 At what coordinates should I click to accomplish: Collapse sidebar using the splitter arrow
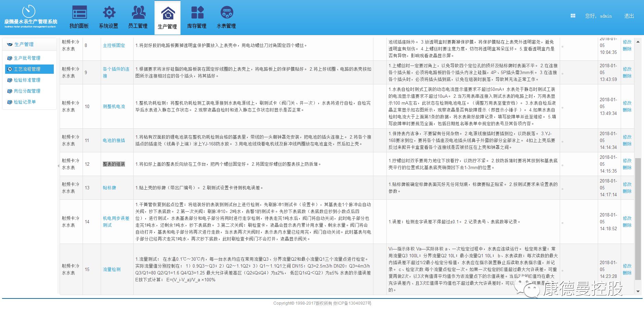point(58,166)
